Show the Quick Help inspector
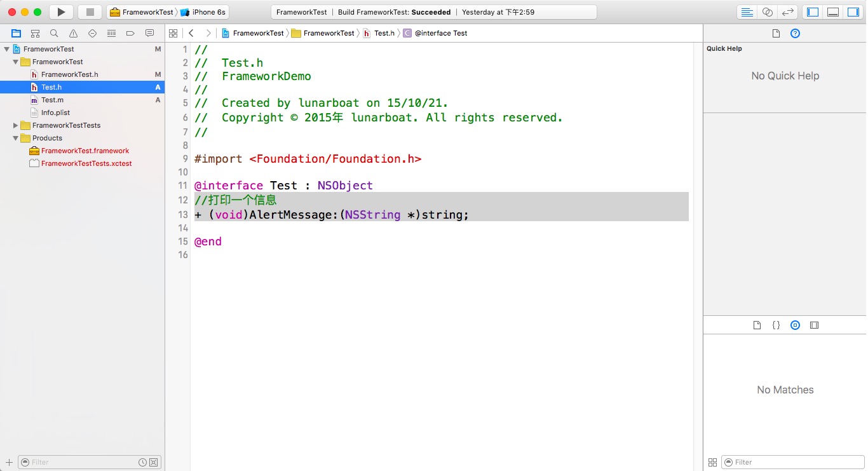 coord(795,33)
